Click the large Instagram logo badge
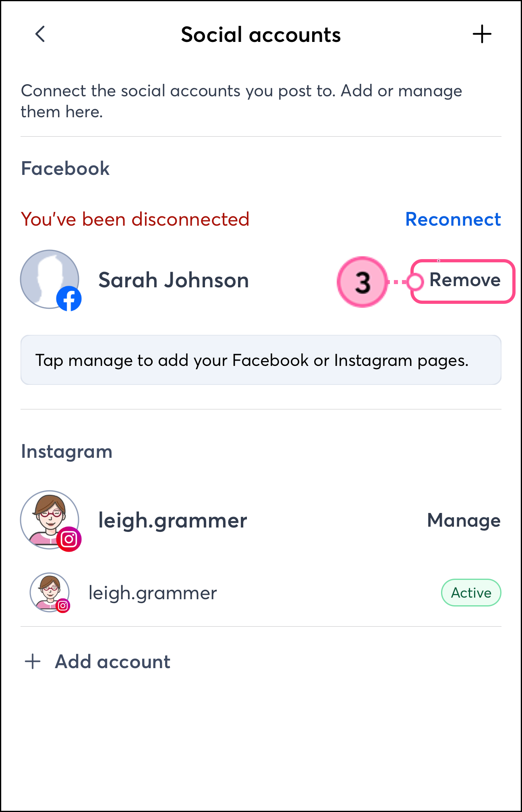Image resolution: width=522 pixels, height=812 pixels. pyautogui.click(x=69, y=539)
